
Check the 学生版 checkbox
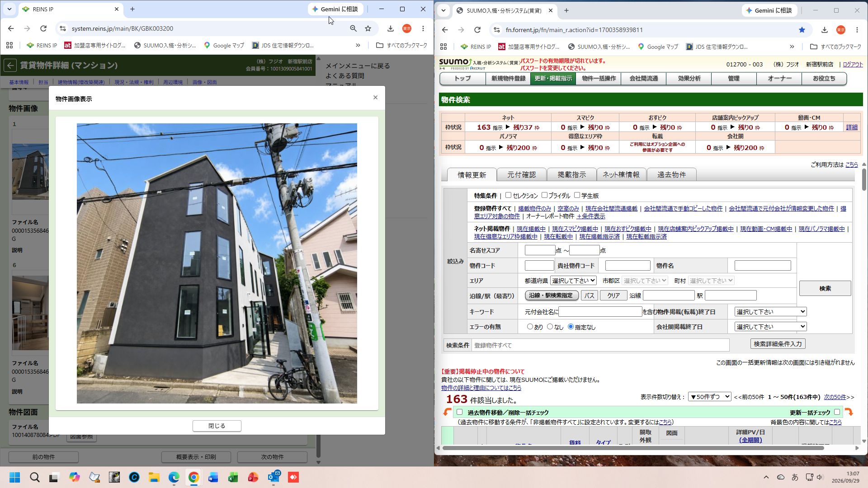577,195
